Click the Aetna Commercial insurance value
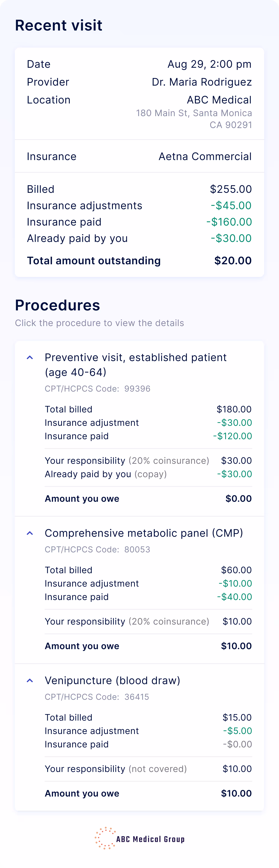This screenshot has width=279, height=868. pyautogui.click(x=205, y=156)
